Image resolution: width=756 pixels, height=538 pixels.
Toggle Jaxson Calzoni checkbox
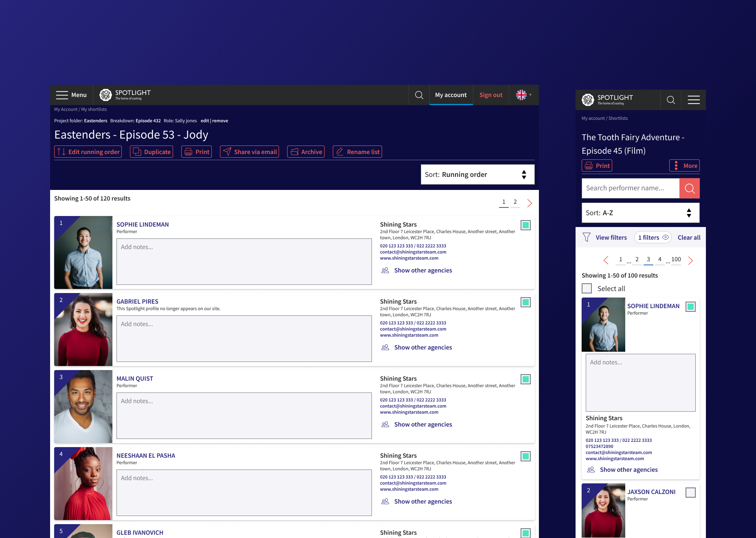[x=691, y=492]
